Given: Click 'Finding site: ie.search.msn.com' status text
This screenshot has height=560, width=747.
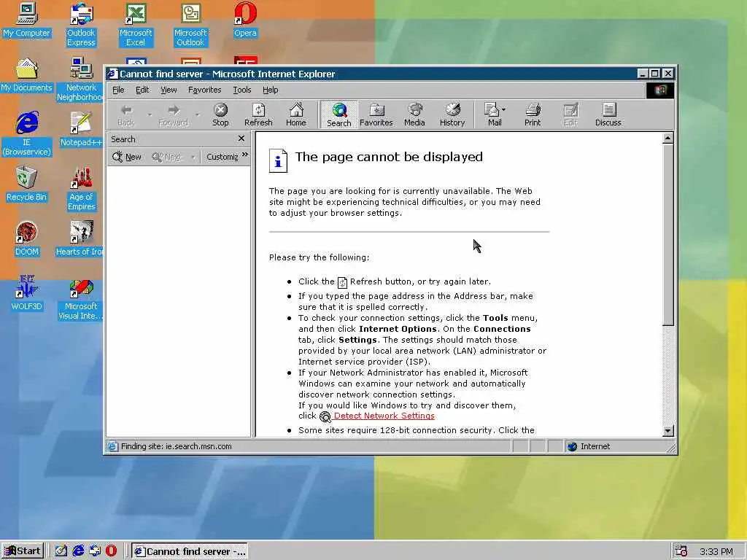Looking at the screenshot, I should [x=177, y=446].
